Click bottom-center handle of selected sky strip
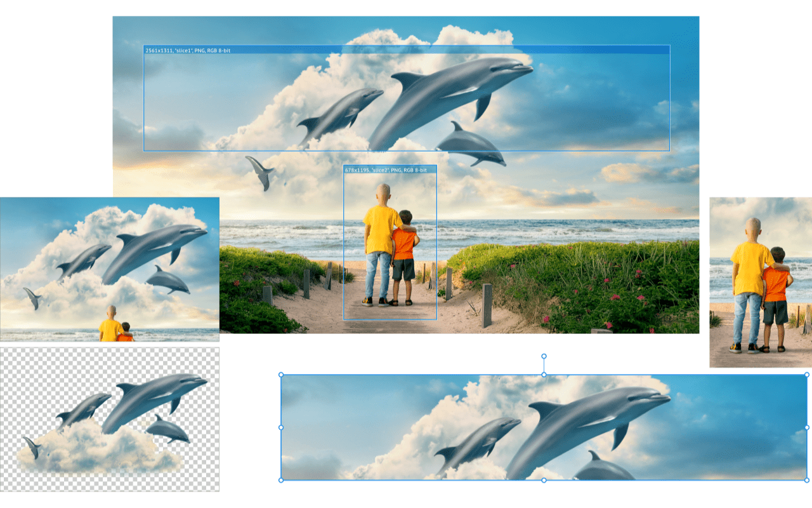 click(x=544, y=480)
